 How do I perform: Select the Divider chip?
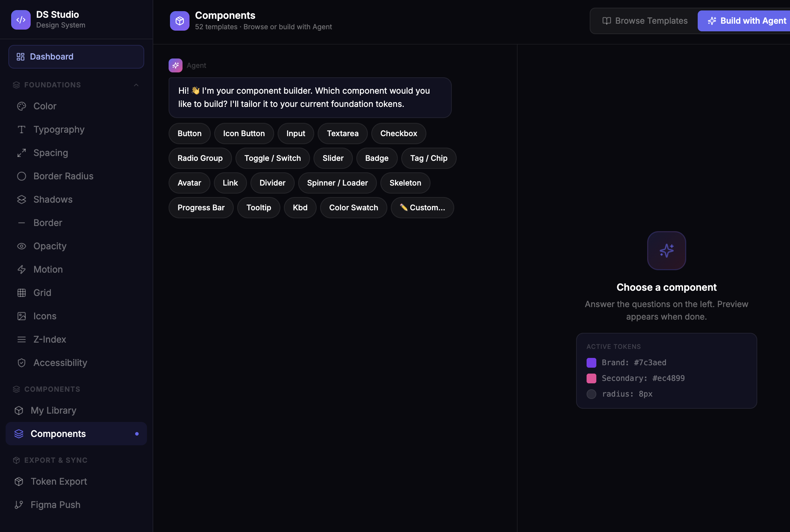(272, 183)
